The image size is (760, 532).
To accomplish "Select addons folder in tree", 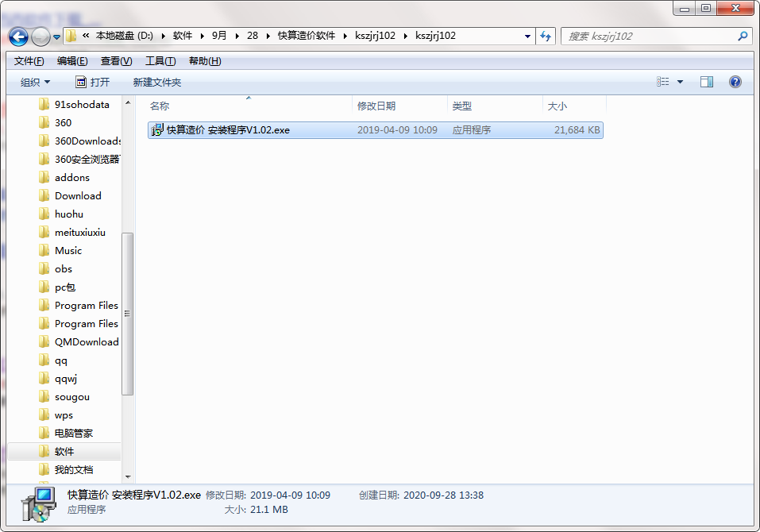I will tap(72, 178).
